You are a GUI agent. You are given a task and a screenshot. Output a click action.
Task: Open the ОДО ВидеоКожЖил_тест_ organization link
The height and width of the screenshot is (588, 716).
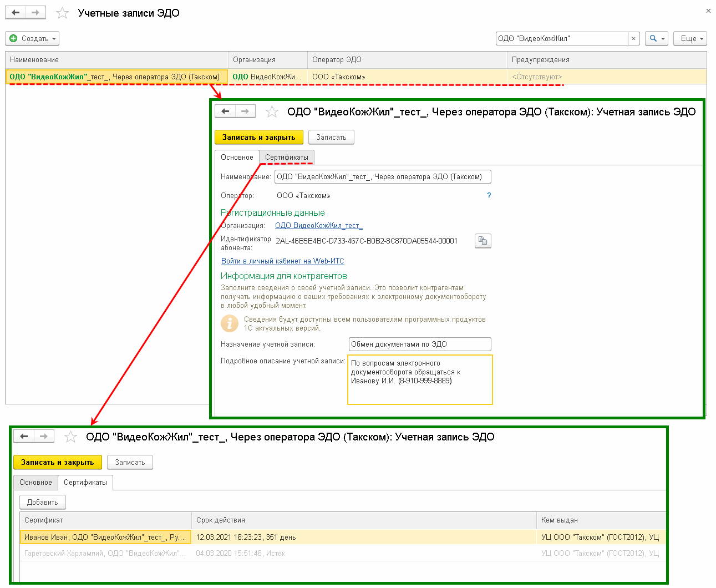(x=319, y=225)
